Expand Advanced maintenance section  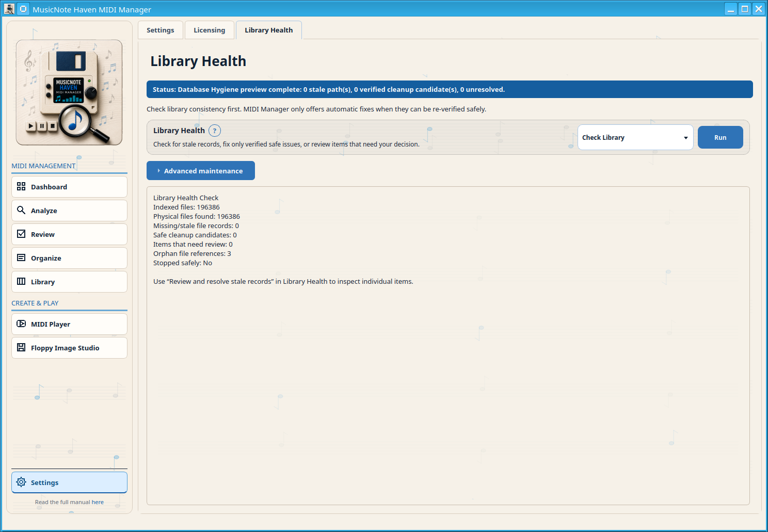pyautogui.click(x=201, y=171)
